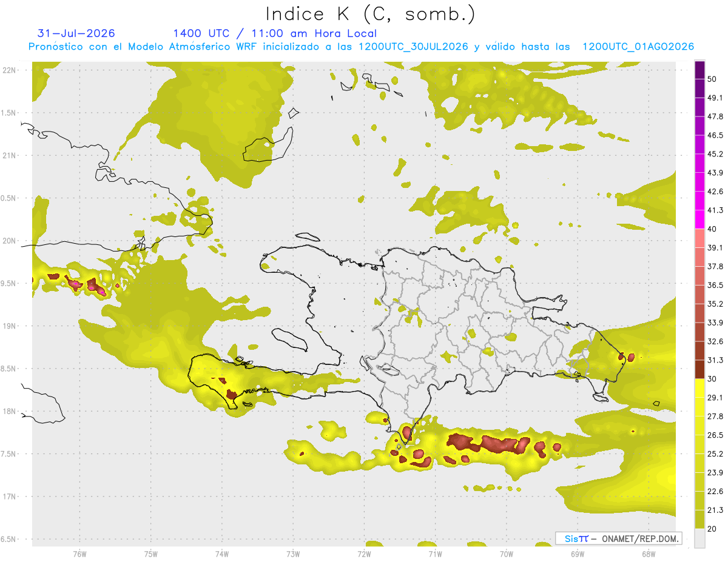Click the "18N" latitude label

[10, 411]
